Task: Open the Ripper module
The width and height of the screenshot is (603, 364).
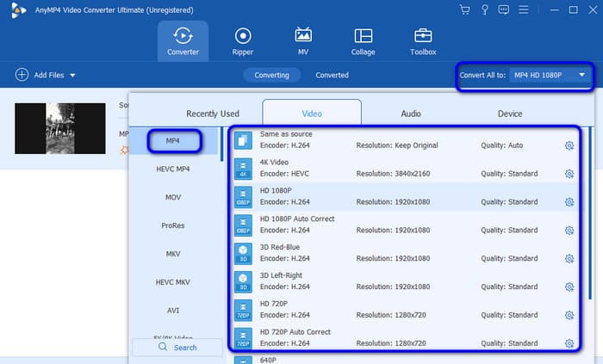Action: coord(243,41)
